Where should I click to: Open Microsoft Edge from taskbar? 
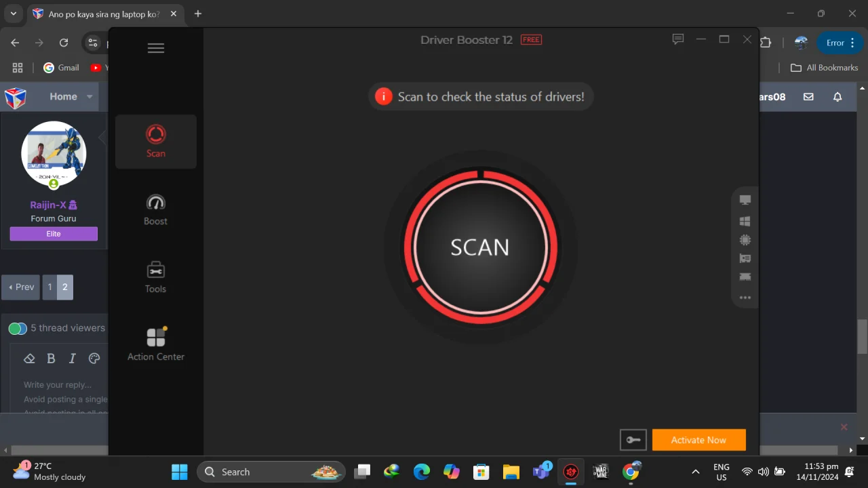(x=422, y=472)
